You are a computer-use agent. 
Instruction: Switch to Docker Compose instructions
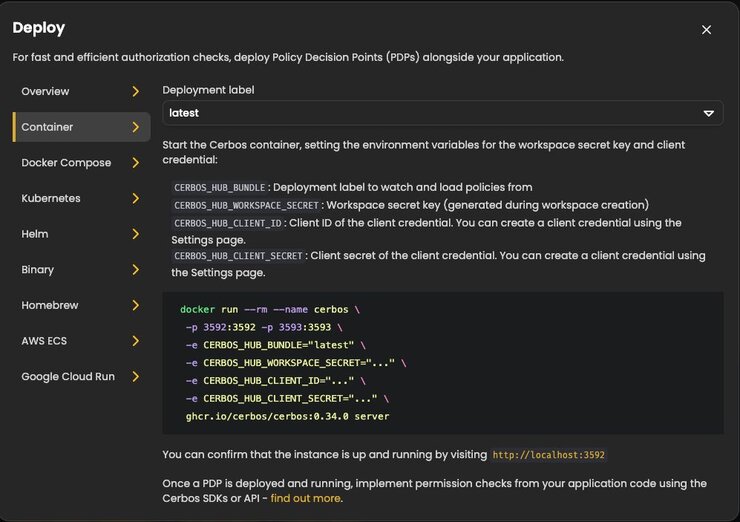coord(81,163)
